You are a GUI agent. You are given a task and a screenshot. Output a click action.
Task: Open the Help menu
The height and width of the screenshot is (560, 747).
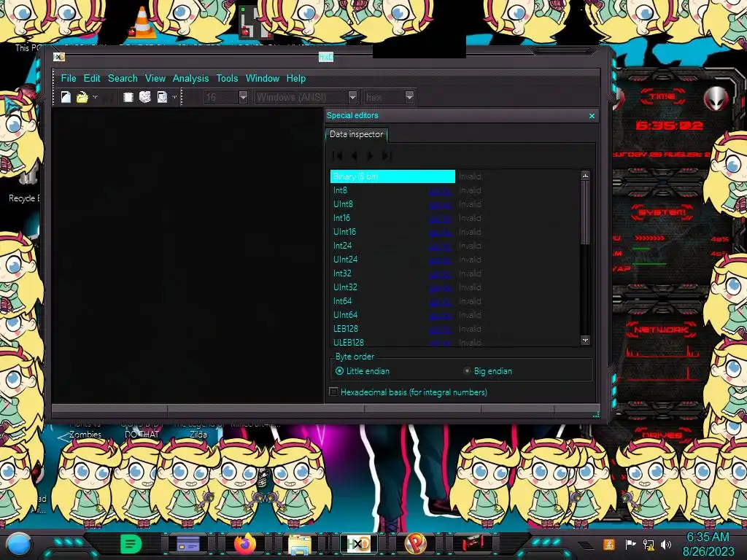click(x=296, y=78)
